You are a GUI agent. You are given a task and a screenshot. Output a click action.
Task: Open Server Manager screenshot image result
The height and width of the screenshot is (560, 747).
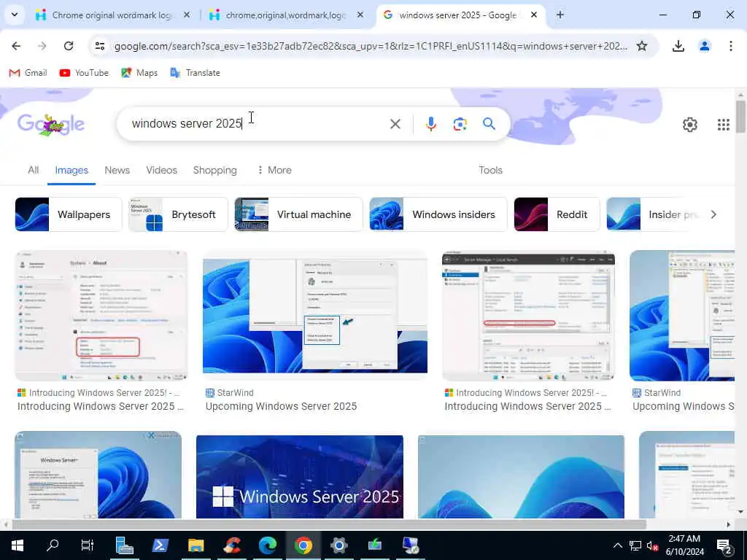[528, 316]
